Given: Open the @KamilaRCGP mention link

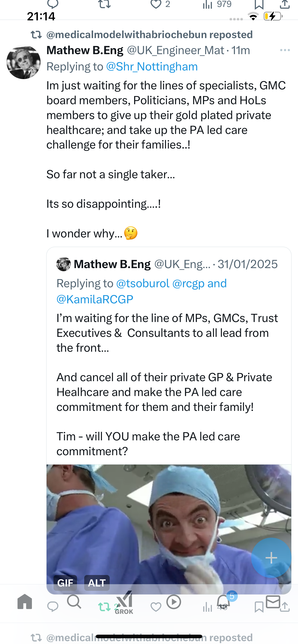Looking at the screenshot, I should (x=95, y=299).
